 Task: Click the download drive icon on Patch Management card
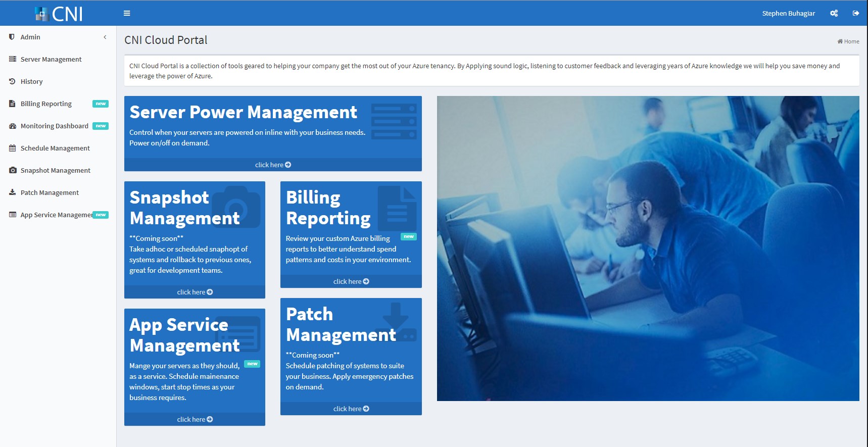click(396, 322)
